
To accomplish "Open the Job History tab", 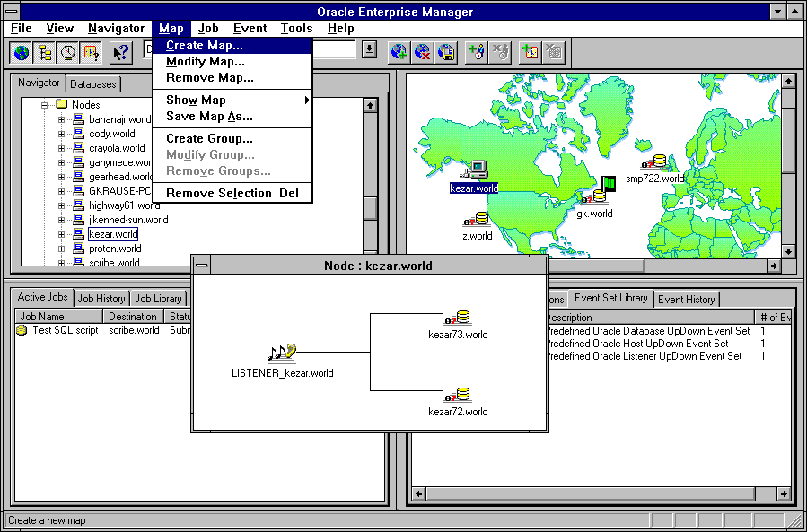I will pyautogui.click(x=101, y=299).
